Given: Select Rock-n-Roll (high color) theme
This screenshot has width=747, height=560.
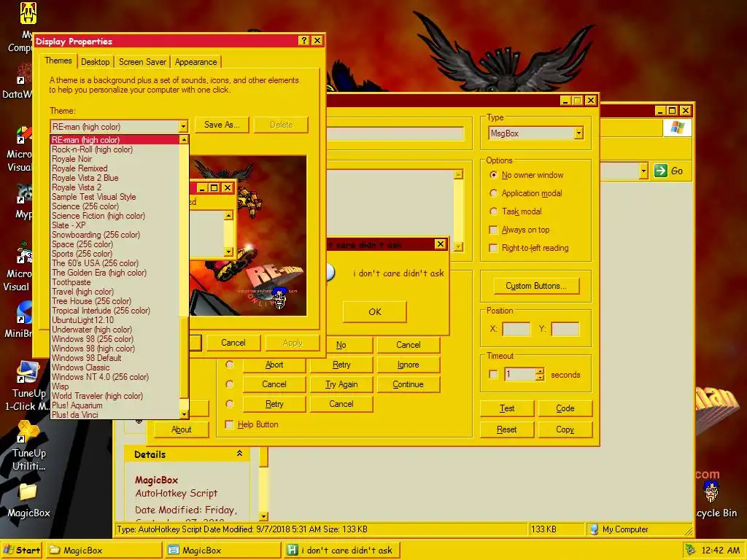Looking at the screenshot, I should click(x=92, y=149).
